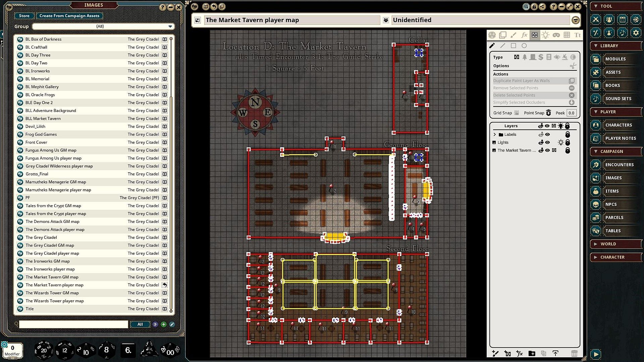Toggle Grid Snap option
644x362 pixels.
[517, 113]
